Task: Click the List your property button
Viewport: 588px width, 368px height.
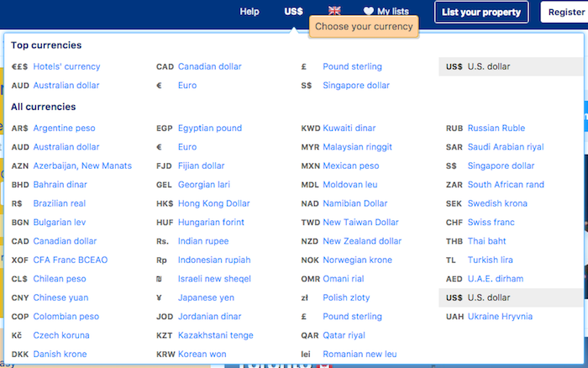Action: 481,12
